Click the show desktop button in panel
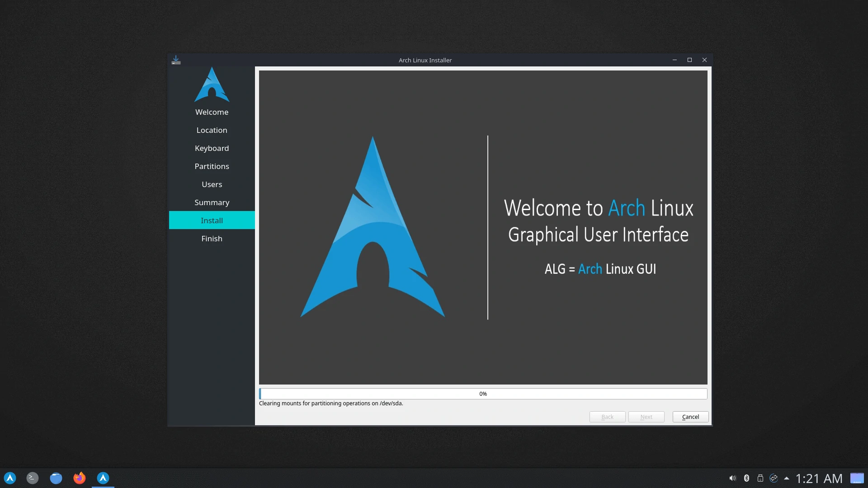Screen dimensions: 868x488 857,478
